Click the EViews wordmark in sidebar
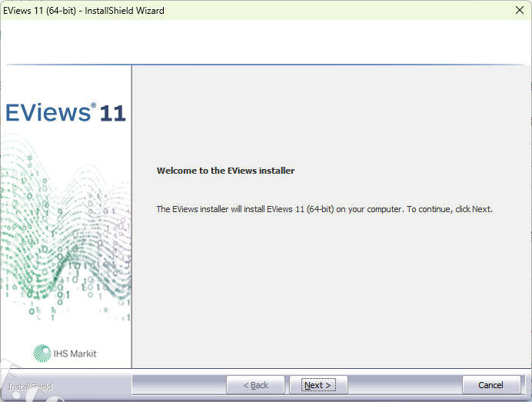The height and width of the screenshot is (402, 532). [48, 113]
